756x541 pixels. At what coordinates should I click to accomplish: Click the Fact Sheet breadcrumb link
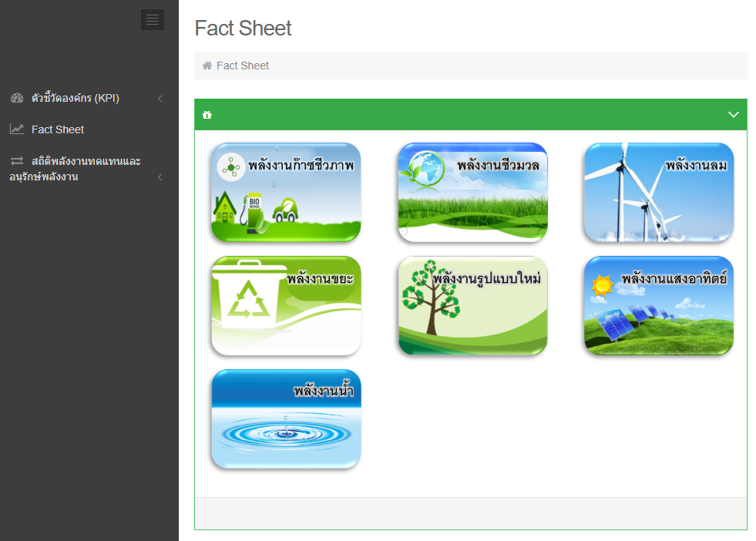point(243,66)
